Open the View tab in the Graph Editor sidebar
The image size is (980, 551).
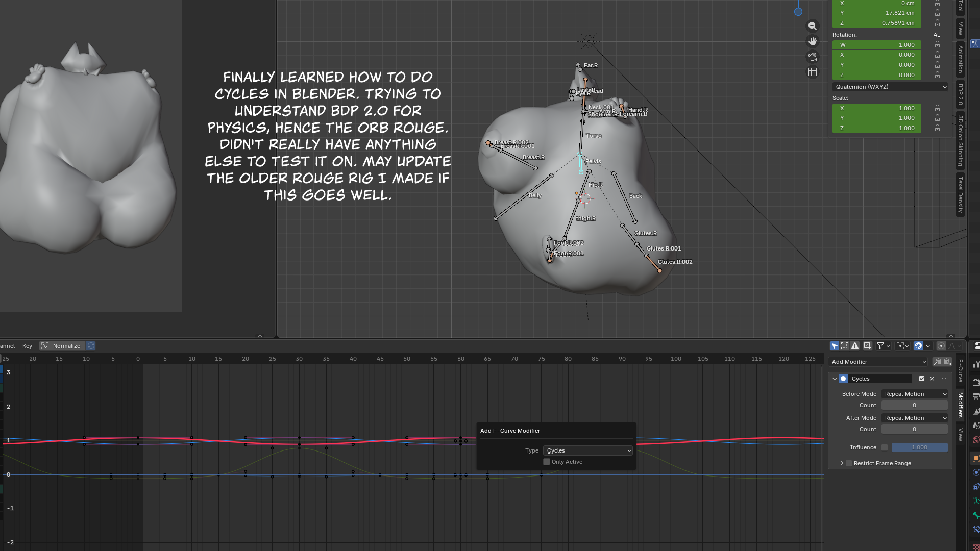point(960,435)
